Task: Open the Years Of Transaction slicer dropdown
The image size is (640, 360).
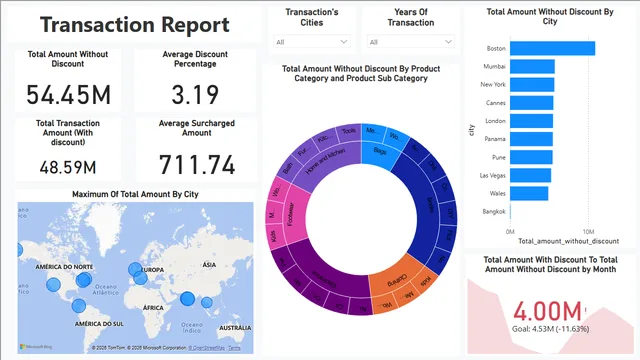Action: pos(411,42)
